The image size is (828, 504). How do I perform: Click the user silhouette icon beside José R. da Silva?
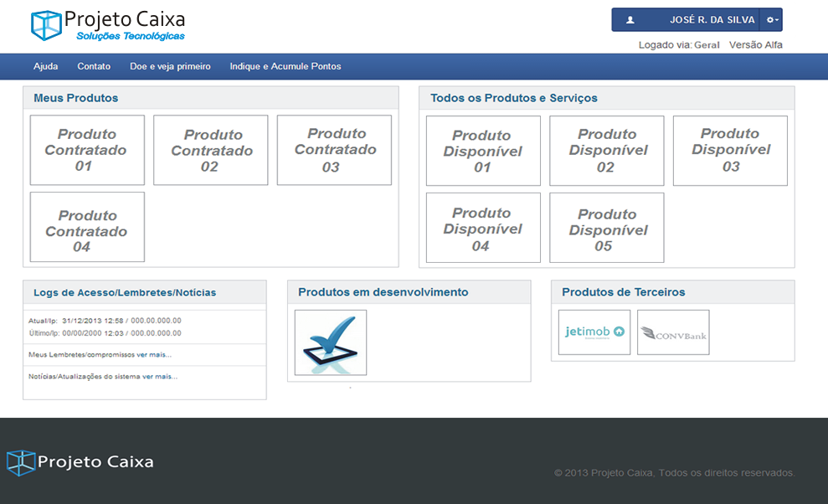coord(630,20)
